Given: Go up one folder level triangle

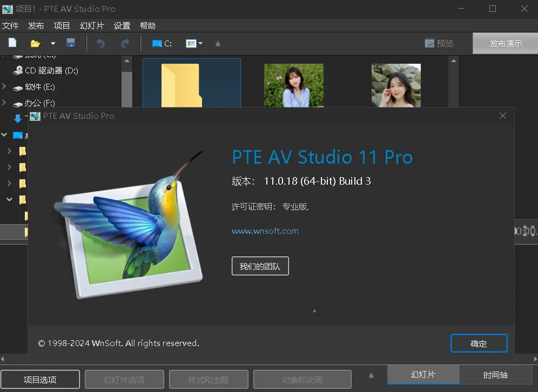Looking at the screenshot, I should [218, 44].
